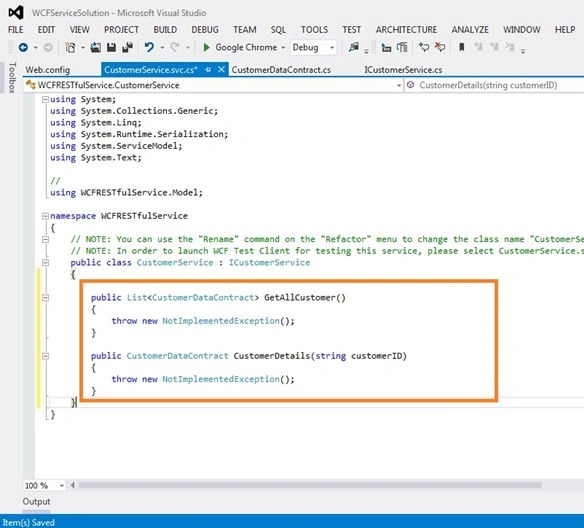
Task: Click the Undo arrow icon
Action: pyautogui.click(x=149, y=47)
